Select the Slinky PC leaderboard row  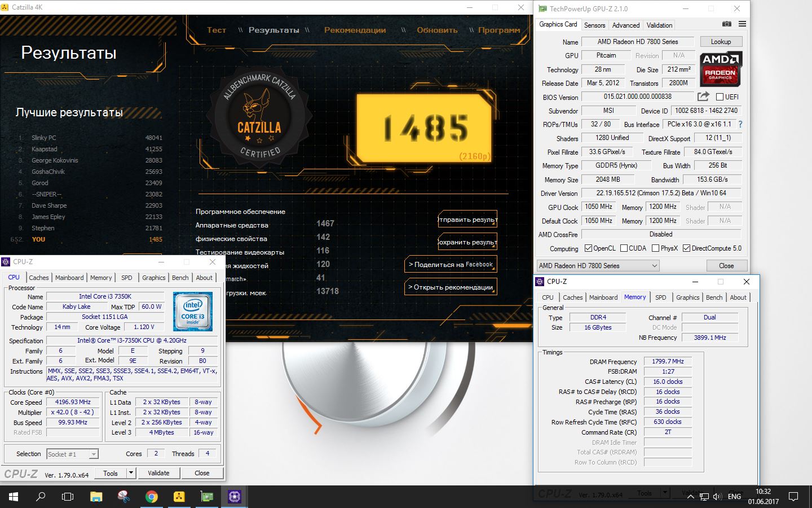[90, 138]
